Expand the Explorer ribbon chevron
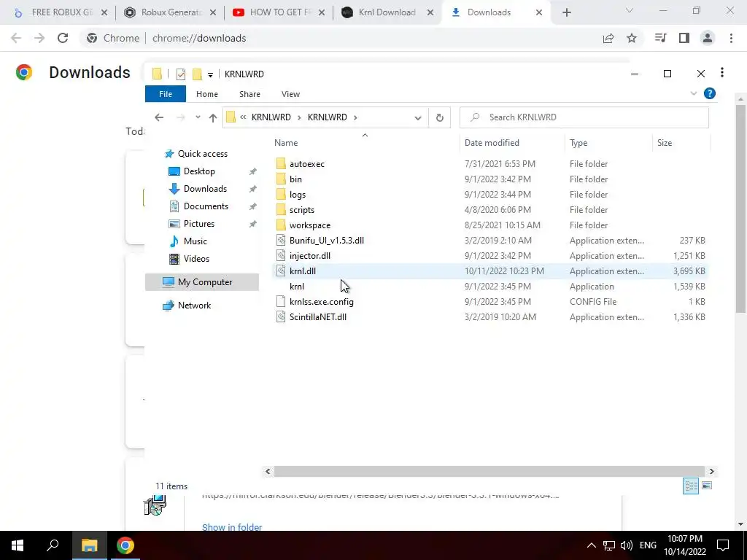 (694, 94)
